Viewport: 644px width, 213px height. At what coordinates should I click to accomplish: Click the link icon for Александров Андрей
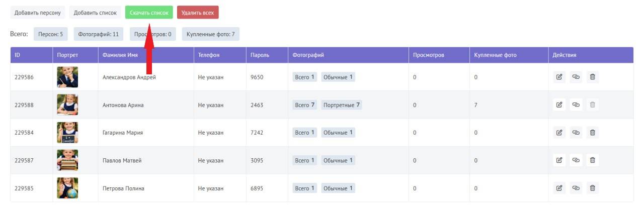pos(576,77)
